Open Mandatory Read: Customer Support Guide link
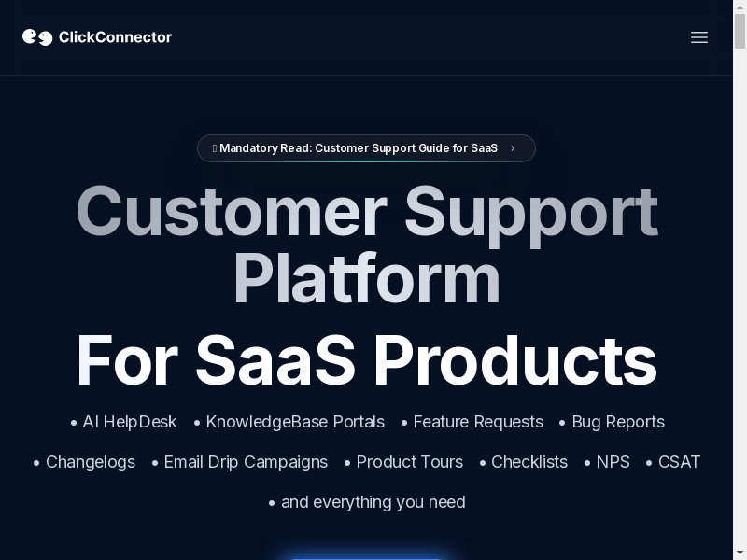This screenshot has height=560, width=747. tap(359, 148)
